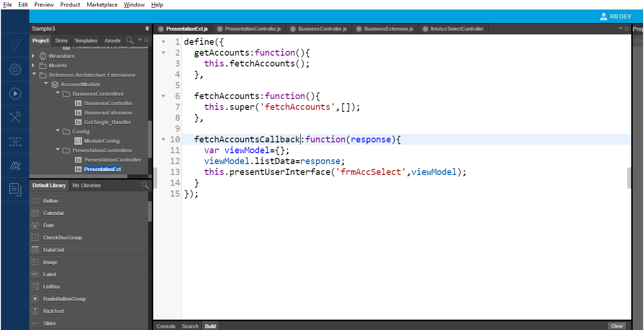Viewport: 644px width, 330px height.
Task: Open the Edit menu
Action: click(x=23, y=5)
